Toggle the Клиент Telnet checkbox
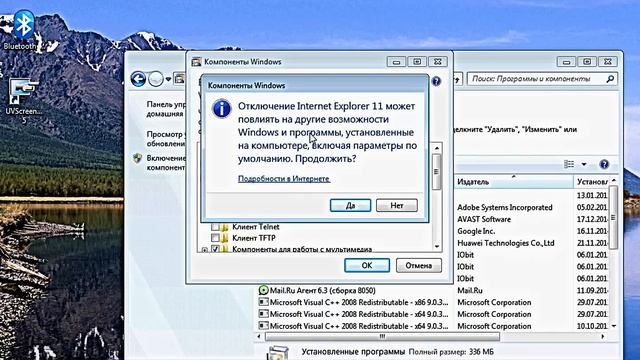This screenshot has width=640, height=360. coord(215,227)
